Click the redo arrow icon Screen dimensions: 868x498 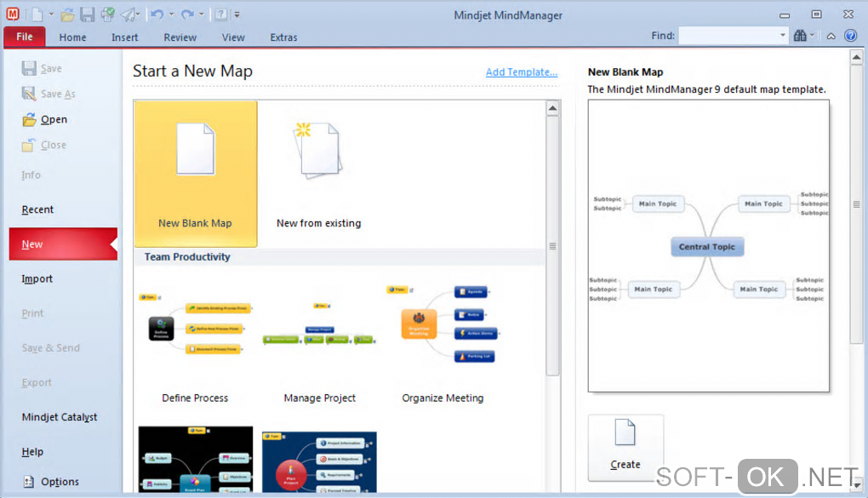tap(187, 14)
